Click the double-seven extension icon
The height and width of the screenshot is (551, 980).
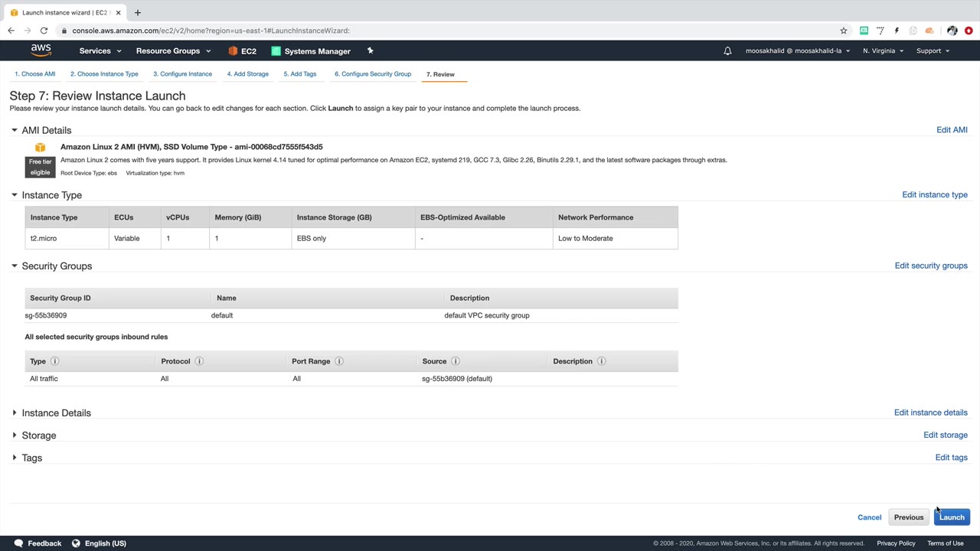pos(880,31)
